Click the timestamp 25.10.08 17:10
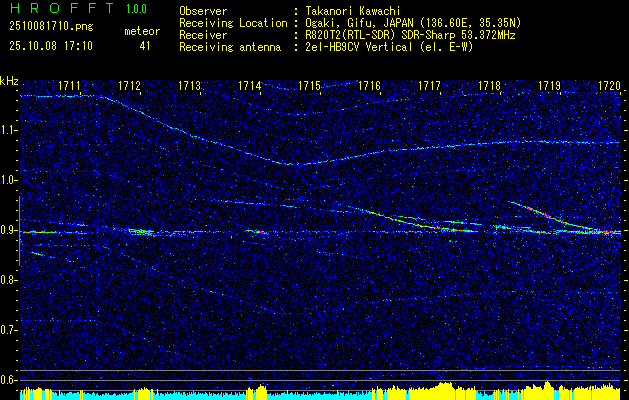Screen dimensions: 629x400 click(x=51, y=46)
